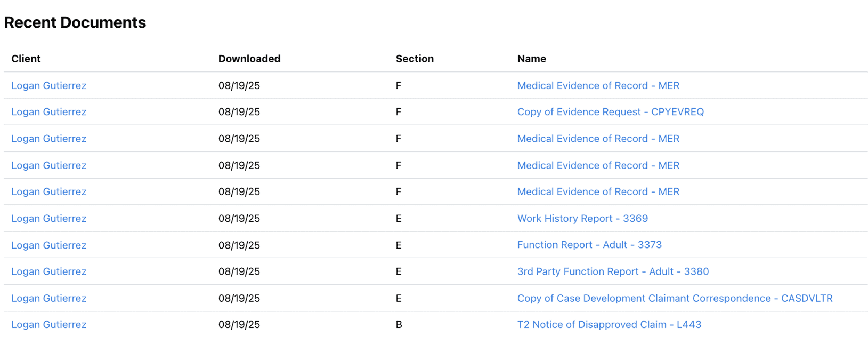The width and height of the screenshot is (868, 344).
Task: Open the Work History Report - 3369 document
Action: point(582,219)
